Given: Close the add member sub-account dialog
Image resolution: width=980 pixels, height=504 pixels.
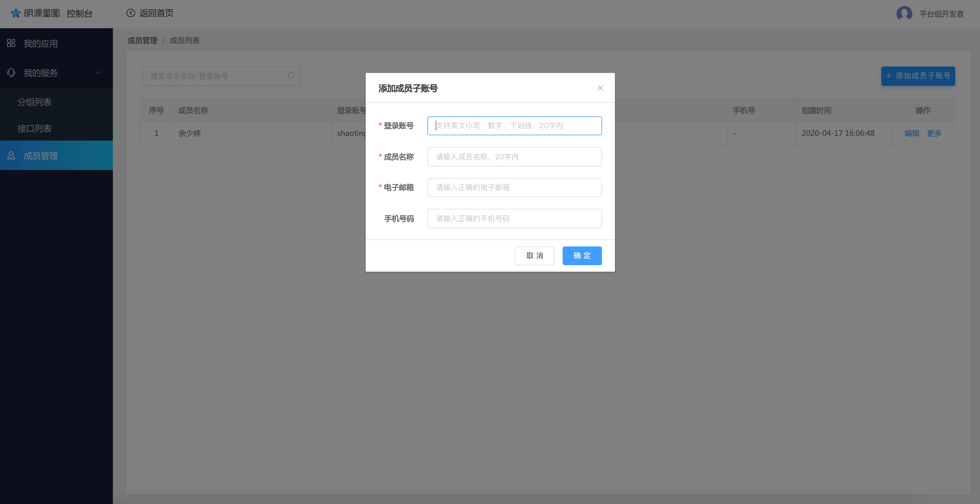Looking at the screenshot, I should pyautogui.click(x=600, y=88).
